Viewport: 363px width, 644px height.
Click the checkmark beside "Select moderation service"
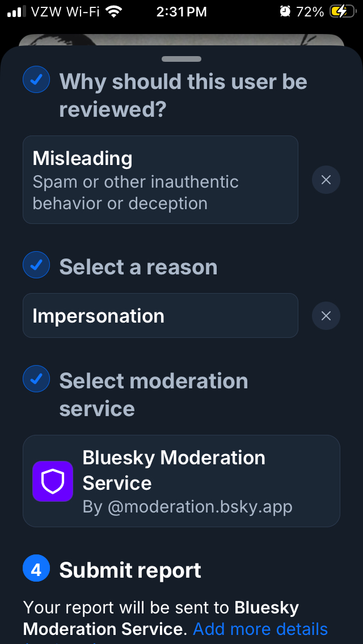click(36, 379)
